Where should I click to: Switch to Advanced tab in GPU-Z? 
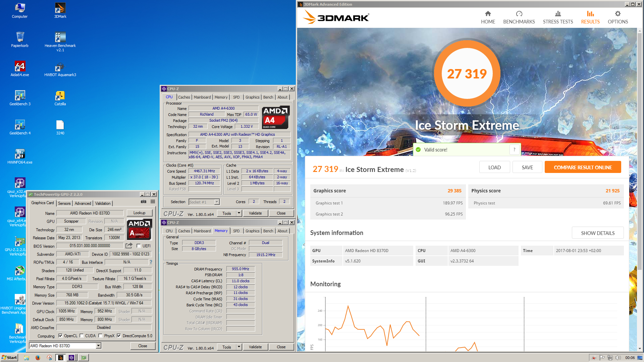tap(83, 203)
